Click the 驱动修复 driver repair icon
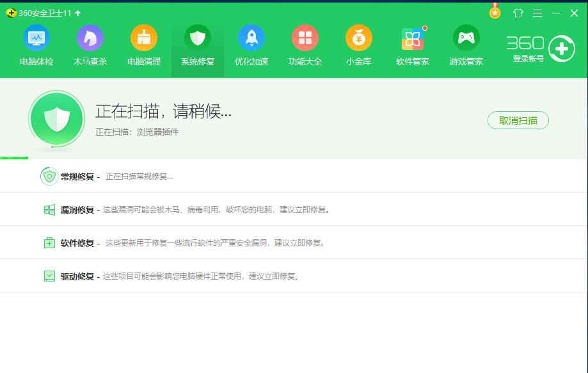 (49, 275)
